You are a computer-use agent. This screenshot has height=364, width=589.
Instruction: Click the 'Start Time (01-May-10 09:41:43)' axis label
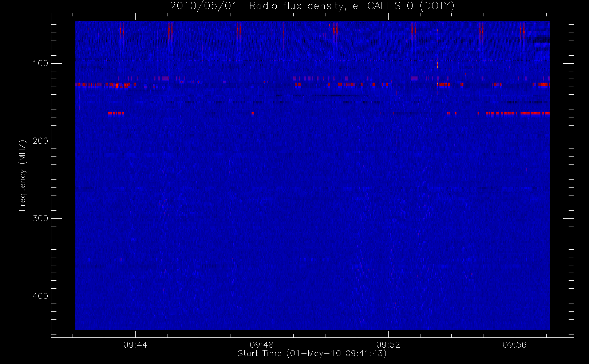click(312, 353)
